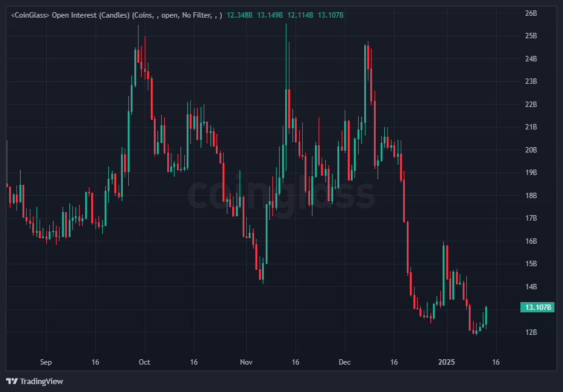The height and width of the screenshot is (392, 563).
Task: Click the 12B level on the price scale
Action: coord(530,332)
